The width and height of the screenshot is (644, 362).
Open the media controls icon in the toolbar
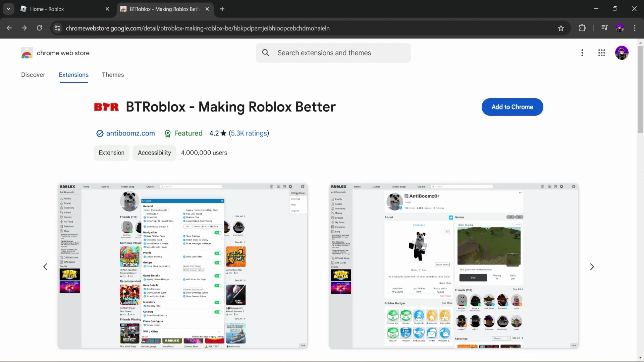(x=604, y=28)
